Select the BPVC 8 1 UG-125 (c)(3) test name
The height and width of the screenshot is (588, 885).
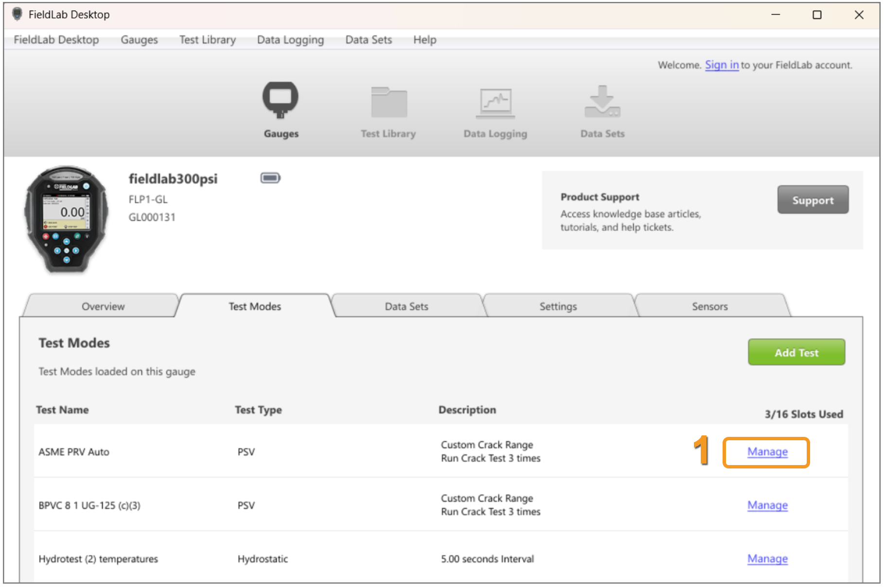click(x=89, y=505)
